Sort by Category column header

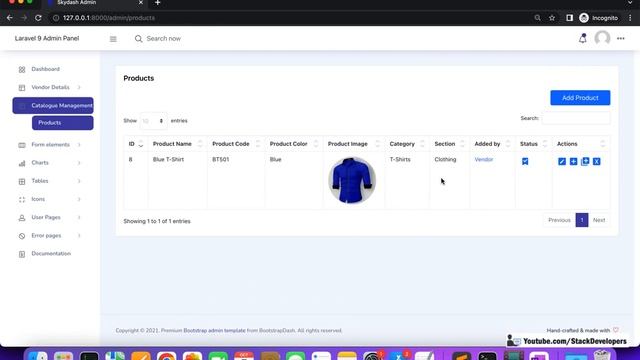pos(407,144)
